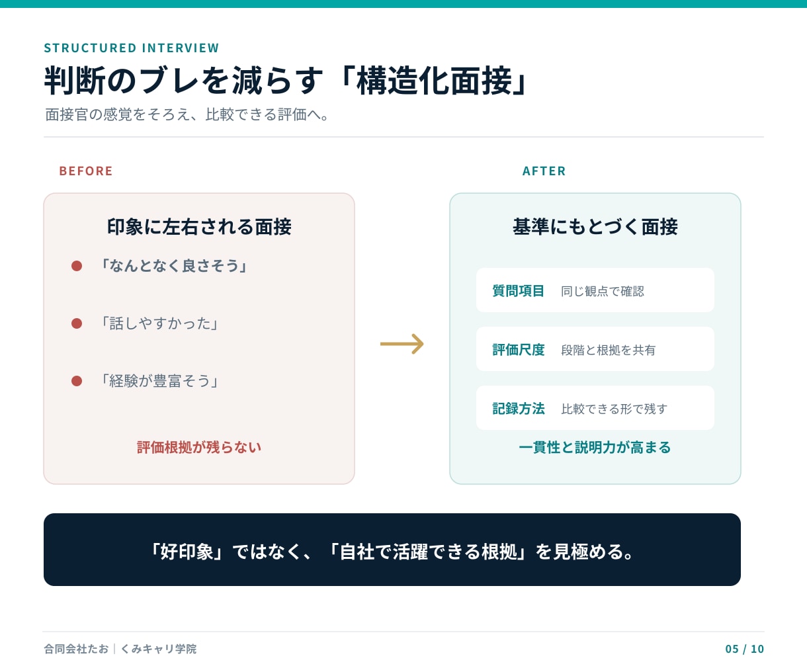The width and height of the screenshot is (807, 672).
Task: Click the teal note 一貫性と説明力が高まる
Action: pyautogui.click(x=595, y=447)
